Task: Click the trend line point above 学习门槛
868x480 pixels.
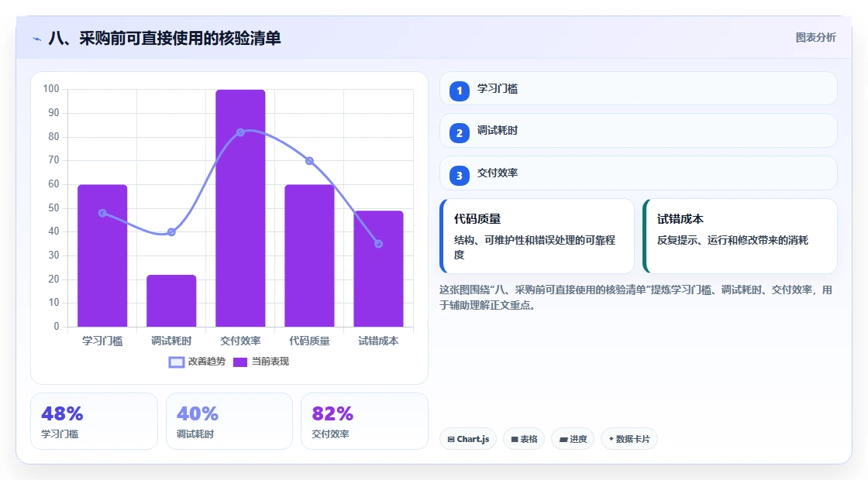Action: click(x=102, y=213)
